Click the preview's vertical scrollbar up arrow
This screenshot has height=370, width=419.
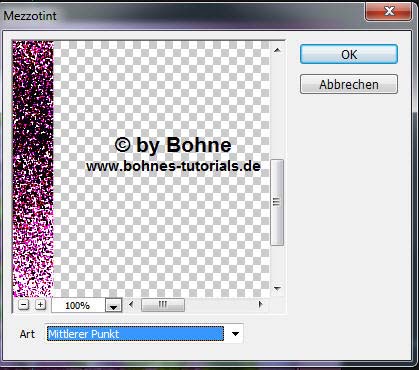(x=277, y=50)
